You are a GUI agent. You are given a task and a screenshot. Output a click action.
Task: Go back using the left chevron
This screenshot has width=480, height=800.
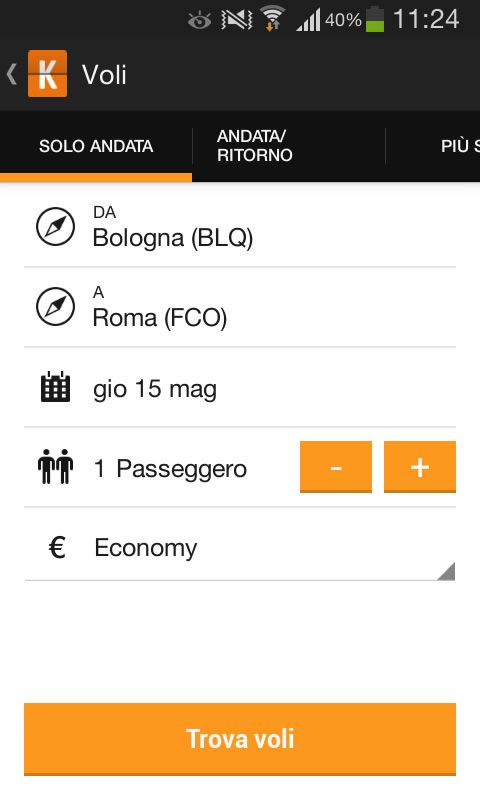click(11, 73)
